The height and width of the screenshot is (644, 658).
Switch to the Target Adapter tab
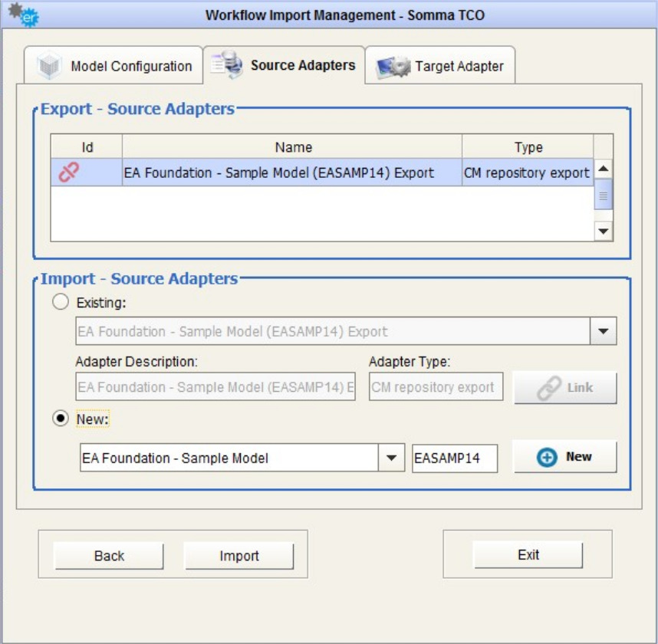pyautogui.click(x=440, y=65)
